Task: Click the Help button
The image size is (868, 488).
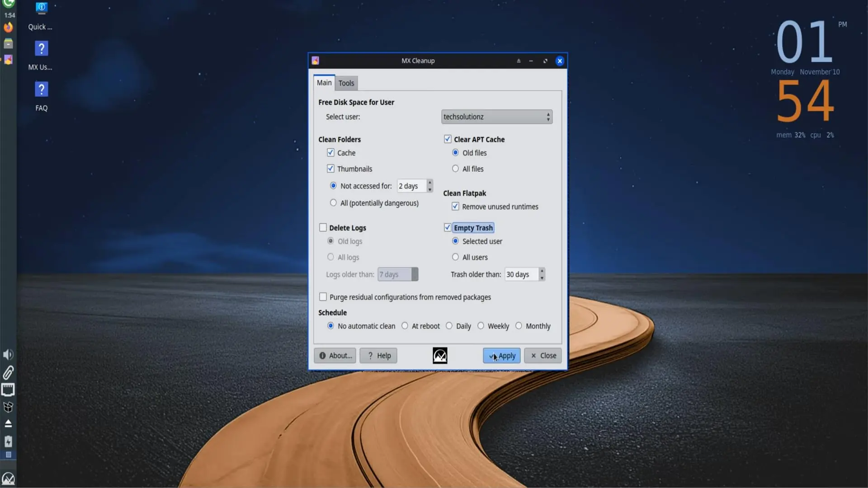Action: pyautogui.click(x=378, y=356)
